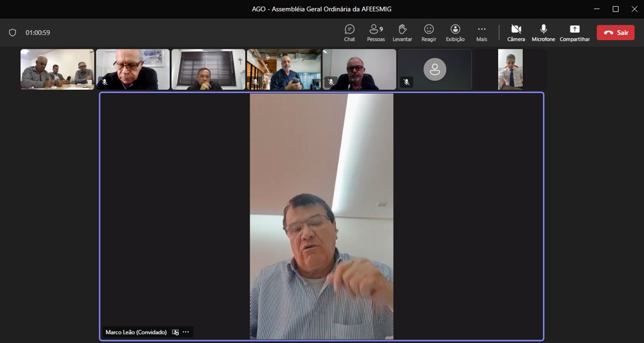This screenshot has width=644, height=343.
Task: Maximize the Teams meeting window
Action: (x=615, y=9)
